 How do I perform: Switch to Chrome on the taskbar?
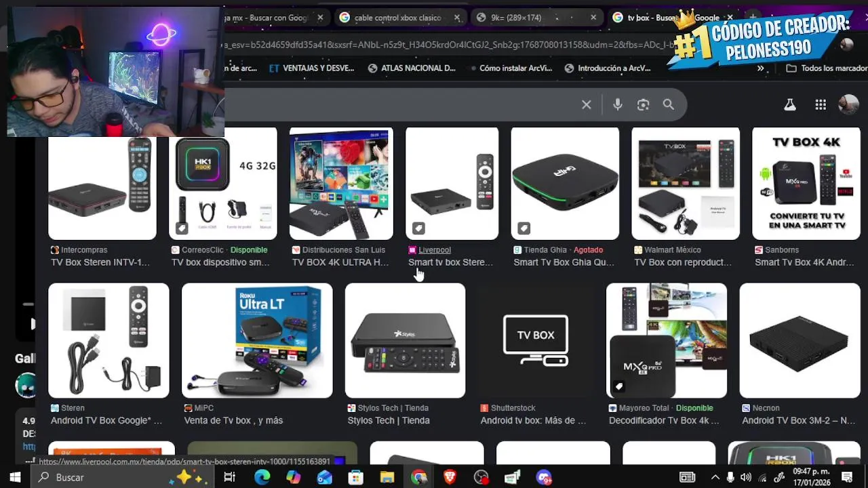418,477
